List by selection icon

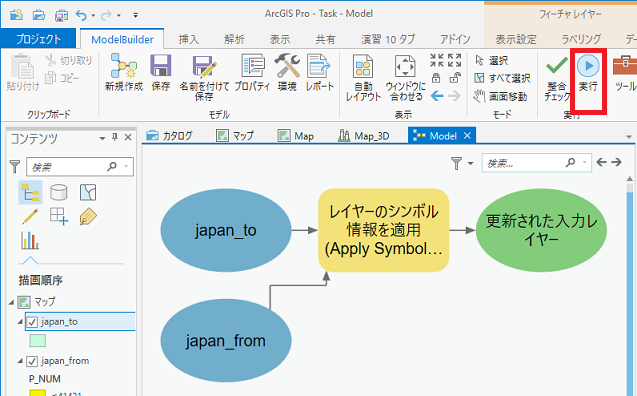point(88,192)
